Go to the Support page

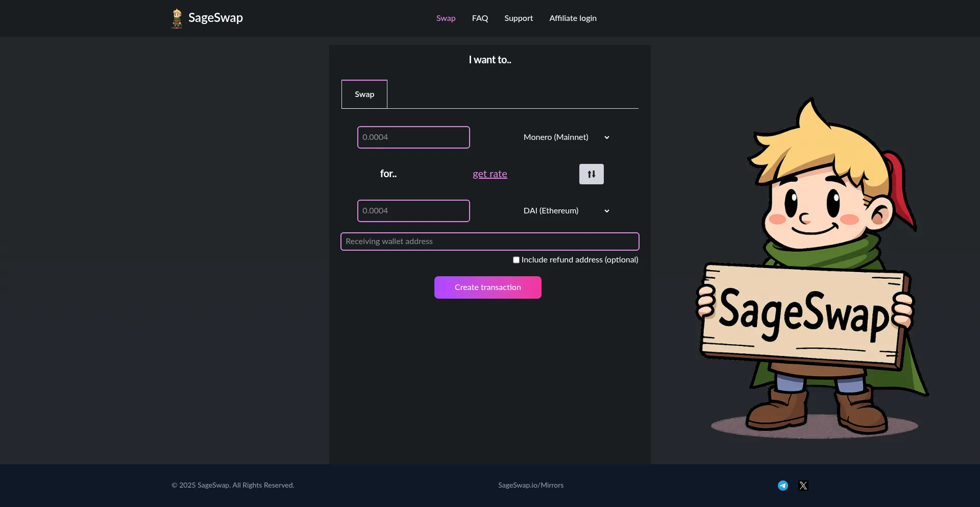pyautogui.click(x=519, y=18)
